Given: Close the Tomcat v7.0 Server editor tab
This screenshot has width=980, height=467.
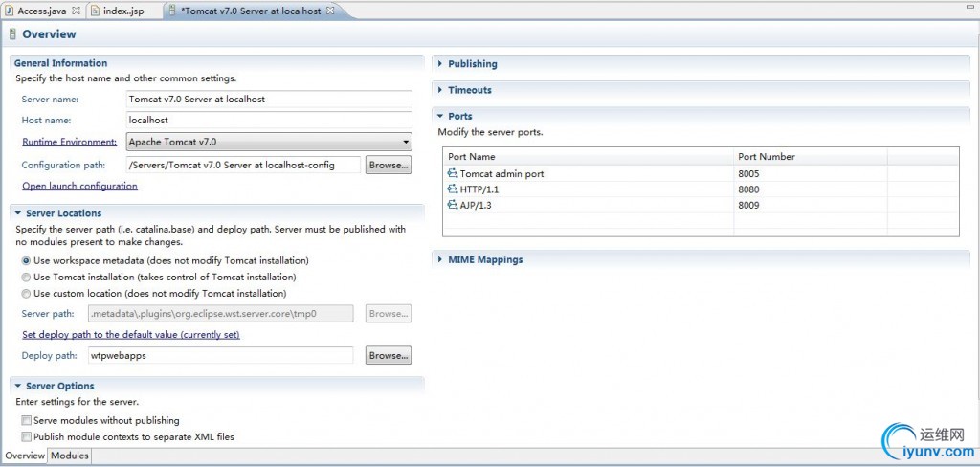Looking at the screenshot, I should [x=330, y=11].
